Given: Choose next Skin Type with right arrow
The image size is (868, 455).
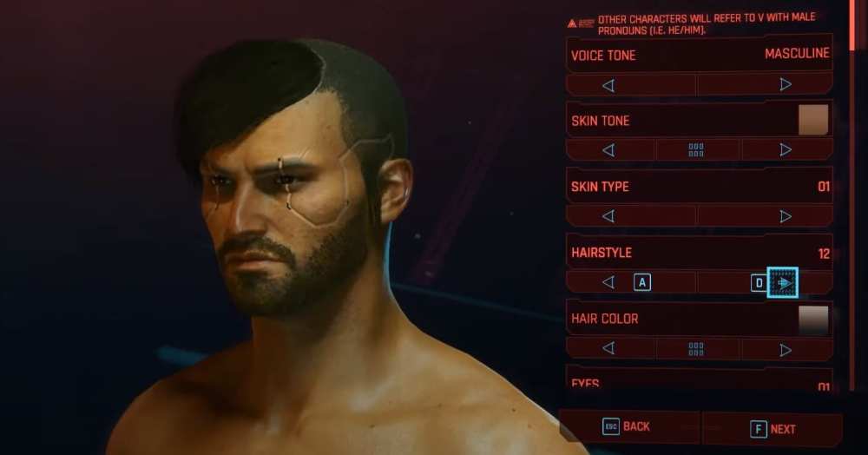Looking at the screenshot, I should [x=785, y=216].
